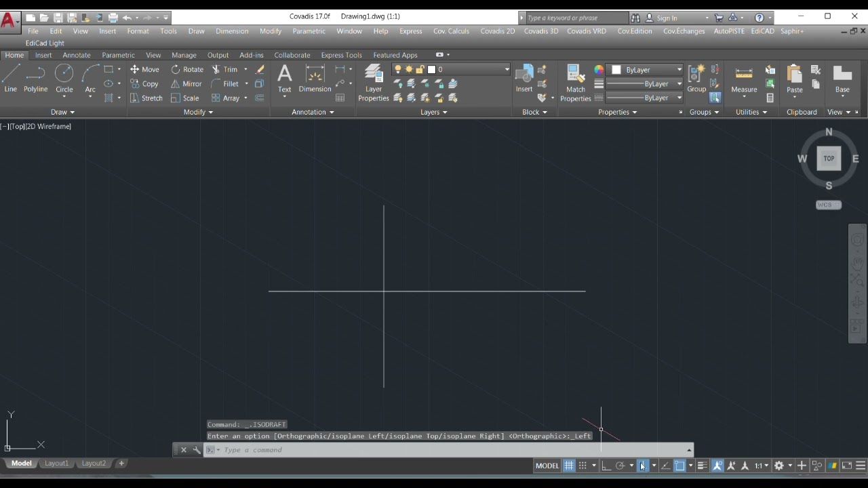Open Layer Properties manager
This screenshot has width=868, height=488.
pos(374,83)
